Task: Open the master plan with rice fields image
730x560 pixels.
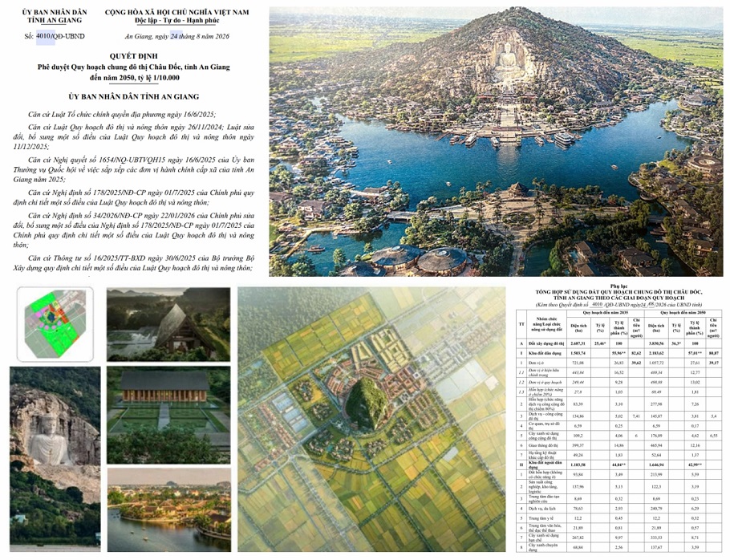Action: [371, 419]
